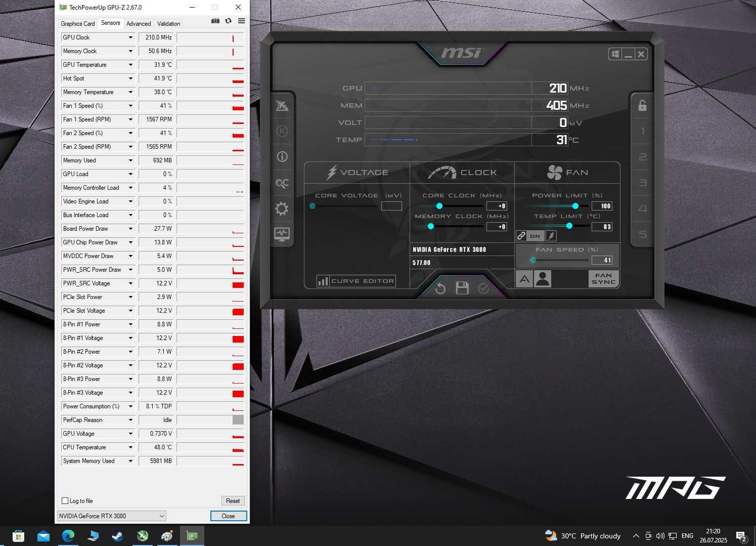756x546 pixels.
Task: Launch Microsoft Edge from the taskbar
Action: coord(68,536)
